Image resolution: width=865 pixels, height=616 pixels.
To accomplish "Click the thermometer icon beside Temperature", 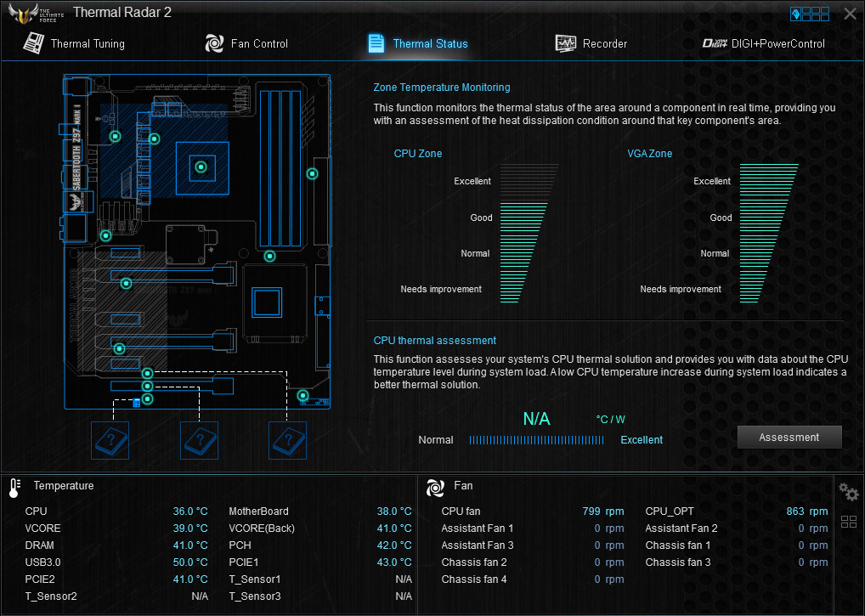I will point(14,488).
